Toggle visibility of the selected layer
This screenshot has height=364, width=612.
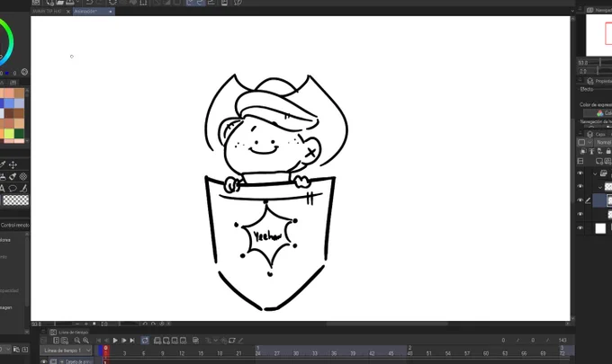(580, 200)
